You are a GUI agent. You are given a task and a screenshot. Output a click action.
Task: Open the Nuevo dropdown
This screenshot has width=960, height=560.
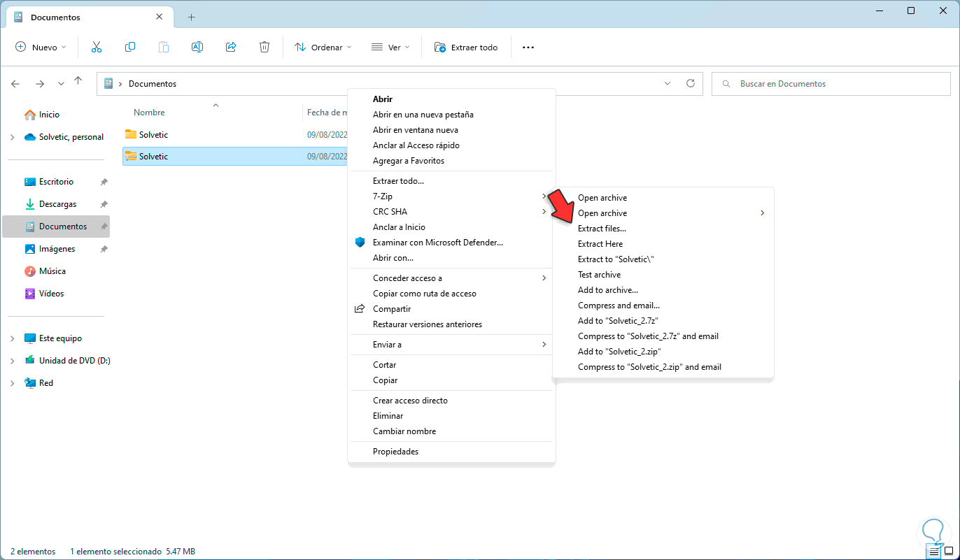[x=41, y=48]
